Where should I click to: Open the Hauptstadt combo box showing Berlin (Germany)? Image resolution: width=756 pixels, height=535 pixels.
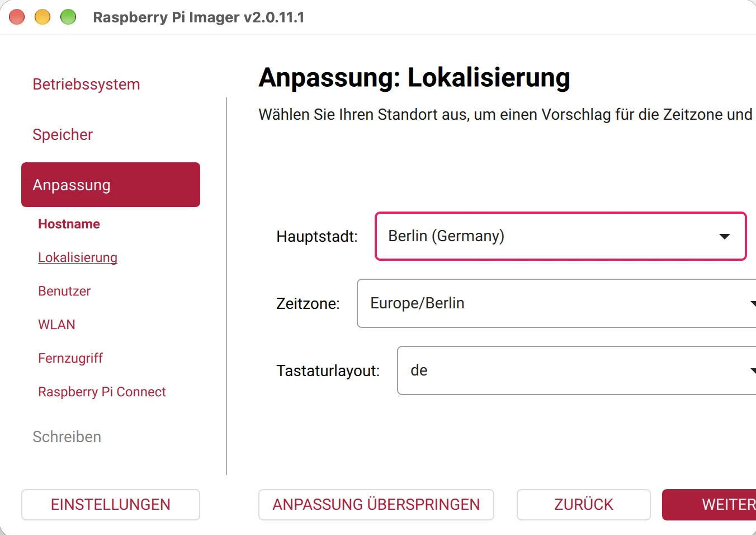pos(561,236)
